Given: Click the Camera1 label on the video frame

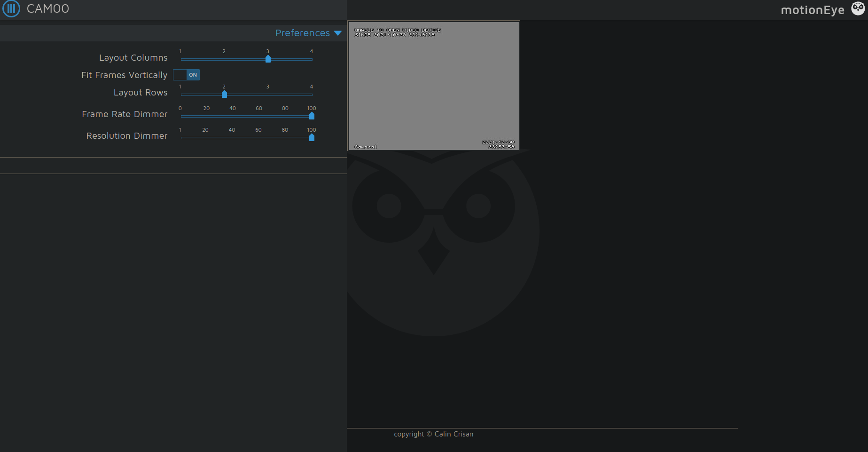Looking at the screenshot, I should point(365,146).
